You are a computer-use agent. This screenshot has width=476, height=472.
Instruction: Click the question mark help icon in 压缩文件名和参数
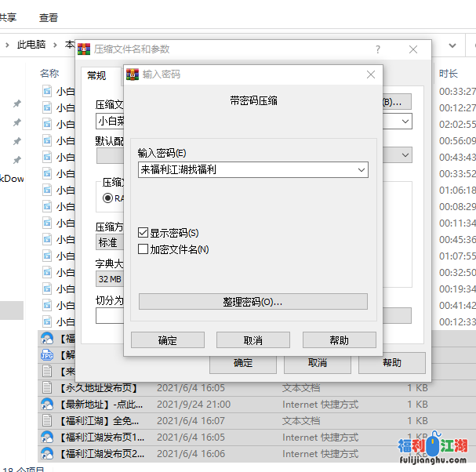(378, 49)
